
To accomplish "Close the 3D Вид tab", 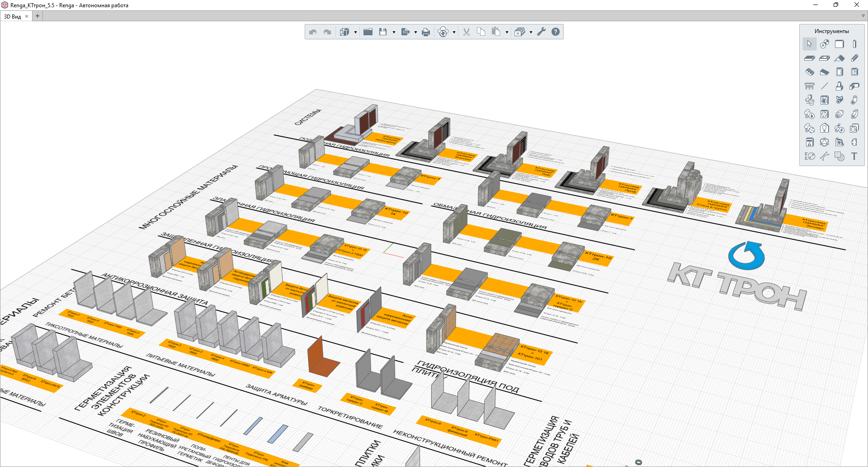I will 27,16.
